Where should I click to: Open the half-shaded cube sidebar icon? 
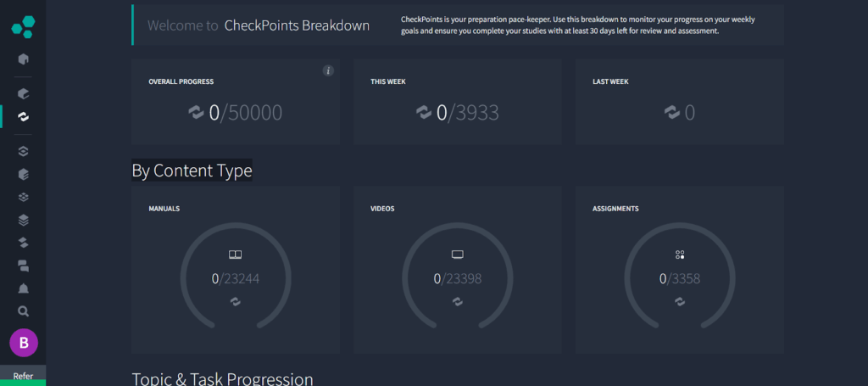click(23, 175)
